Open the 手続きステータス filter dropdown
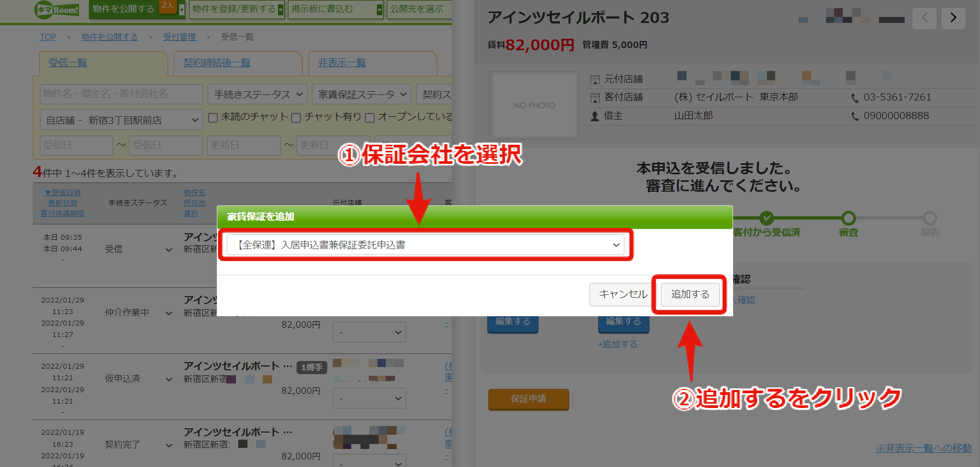Image resolution: width=980 pixels, height=467 pixels. (x=257, y=94)
